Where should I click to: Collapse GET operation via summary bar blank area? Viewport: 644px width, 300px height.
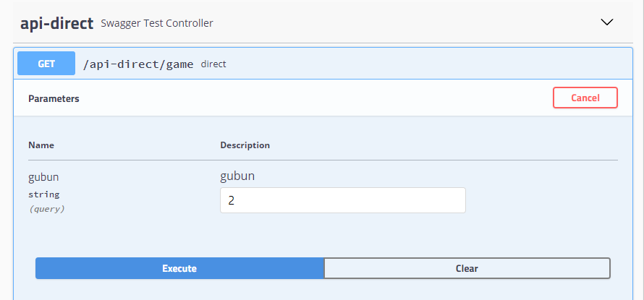(x=411, y=64)
